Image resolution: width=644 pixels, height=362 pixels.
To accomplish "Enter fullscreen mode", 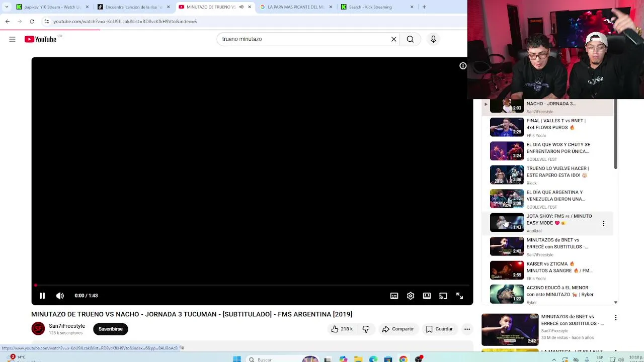I will [x=459, y=296].
